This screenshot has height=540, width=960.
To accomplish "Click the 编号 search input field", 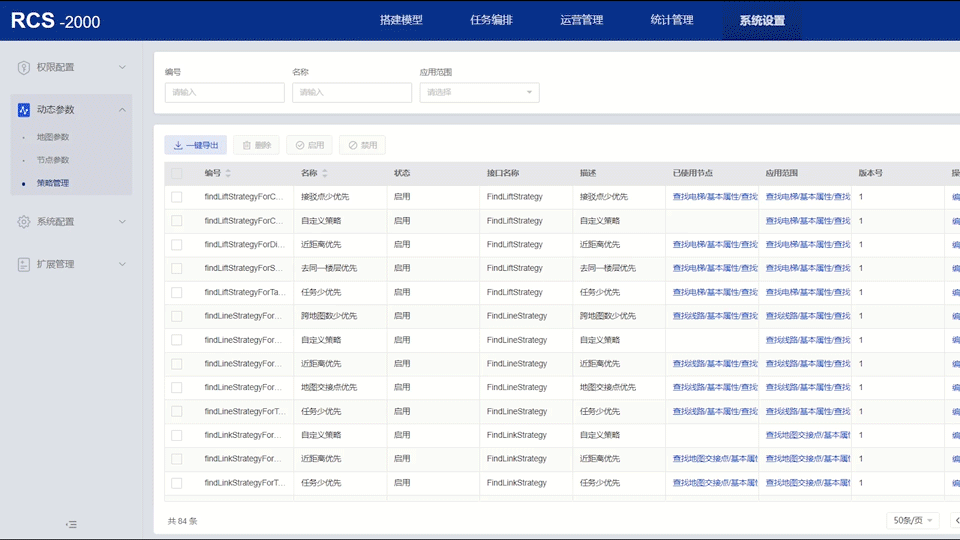I will 224,92.
